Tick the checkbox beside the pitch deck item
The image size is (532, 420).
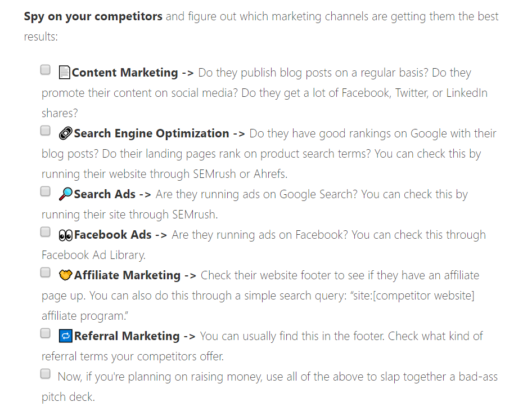pyautogui.click(x=45, y=373)
